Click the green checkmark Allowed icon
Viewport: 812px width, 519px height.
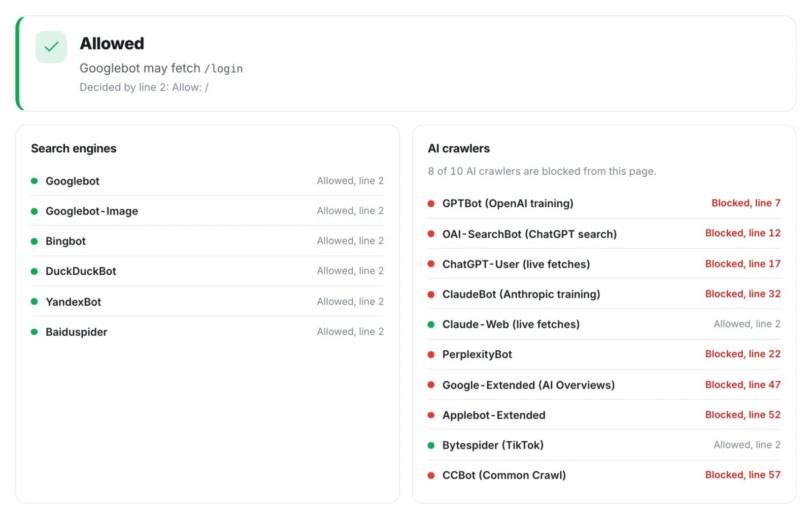click(x=51, y=47)
